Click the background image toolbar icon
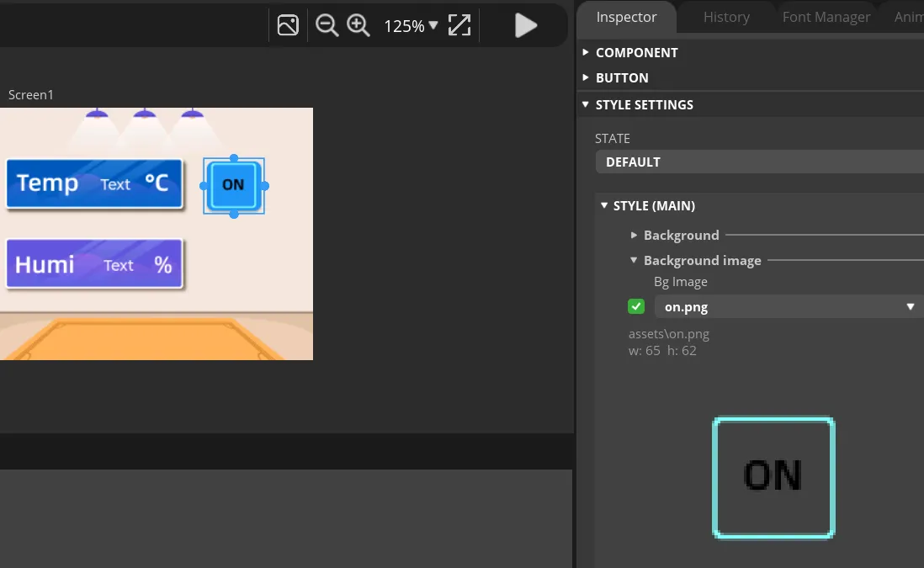The width and height of the screenshot is (924, 568). 288,25
